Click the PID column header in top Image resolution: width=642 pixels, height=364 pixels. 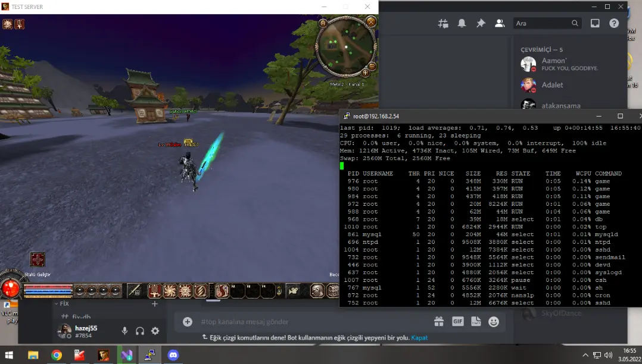pos(353,174)
